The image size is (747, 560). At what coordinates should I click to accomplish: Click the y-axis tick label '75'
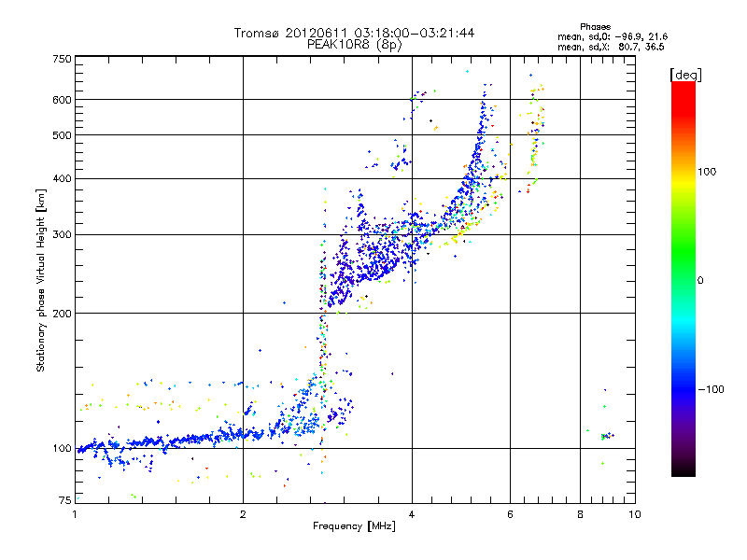[65, 500]
